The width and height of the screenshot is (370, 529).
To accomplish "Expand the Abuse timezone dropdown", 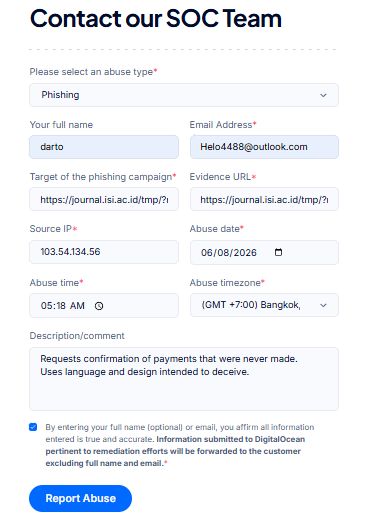I will 264,305.
